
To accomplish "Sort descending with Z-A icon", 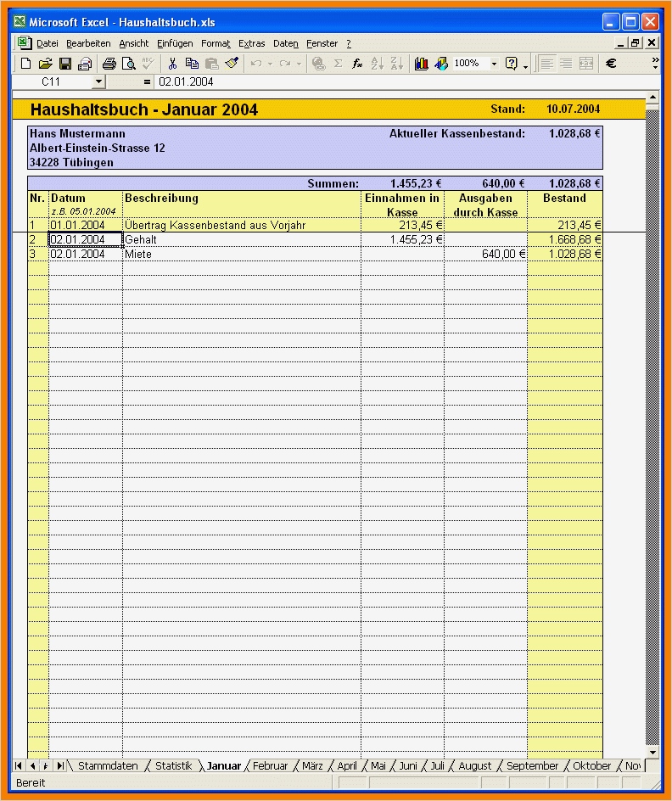I will (x=397, y=64).
